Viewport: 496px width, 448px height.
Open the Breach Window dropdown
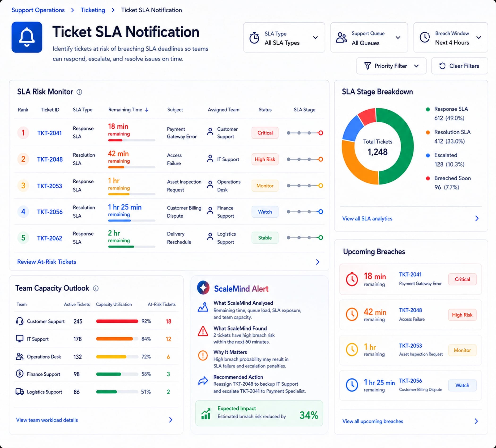coord(450,37)
